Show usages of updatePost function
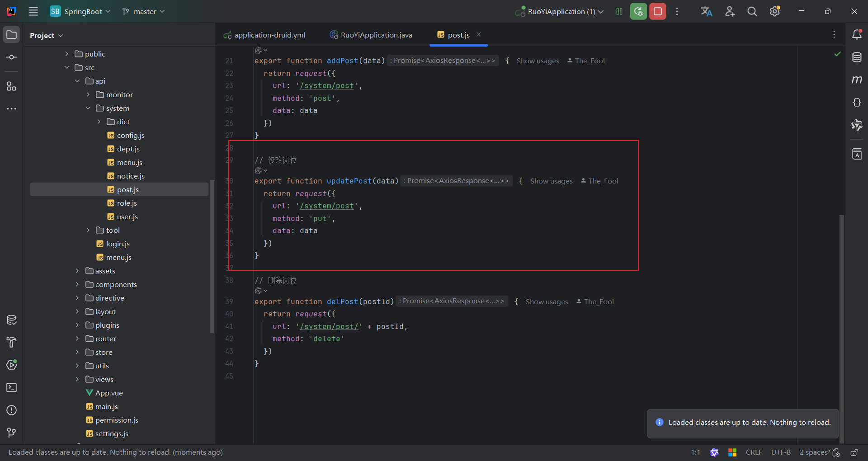The height and width of the screenshot is (461, 868). 551,181
